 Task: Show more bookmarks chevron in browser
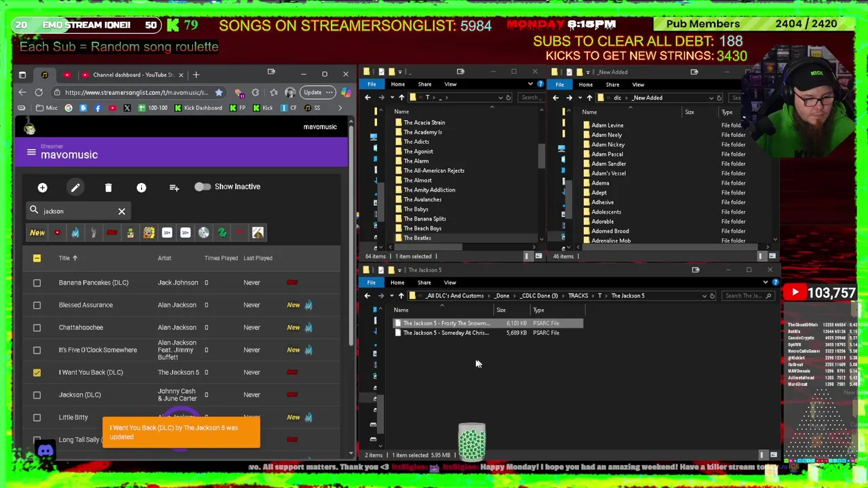pyautogui.click(x=340, y=108)
